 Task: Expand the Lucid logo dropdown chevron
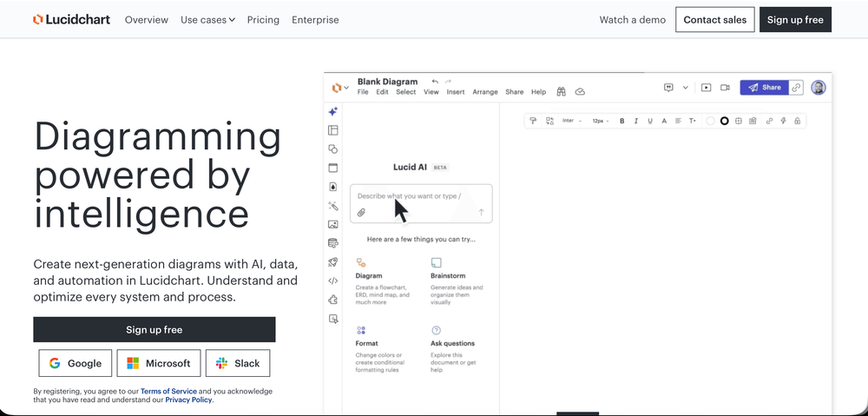pyautogui.click(x=346, y=88)
